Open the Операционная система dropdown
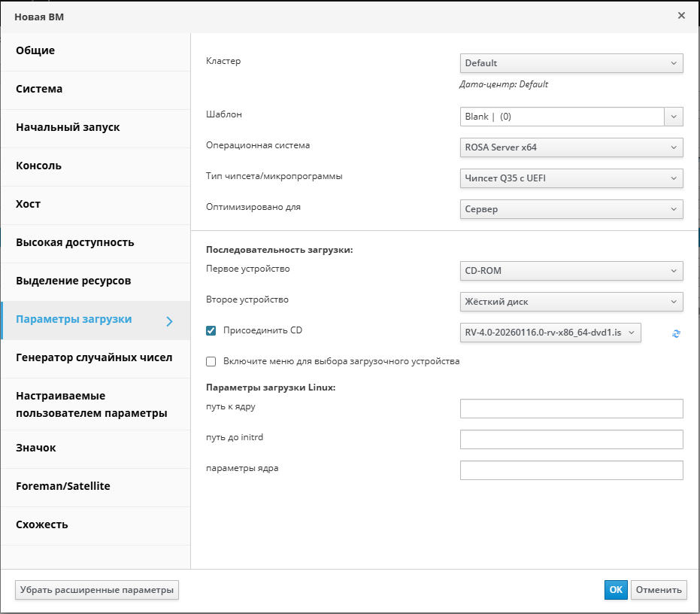This screenshot has height=614, width=700. (571, 147)
